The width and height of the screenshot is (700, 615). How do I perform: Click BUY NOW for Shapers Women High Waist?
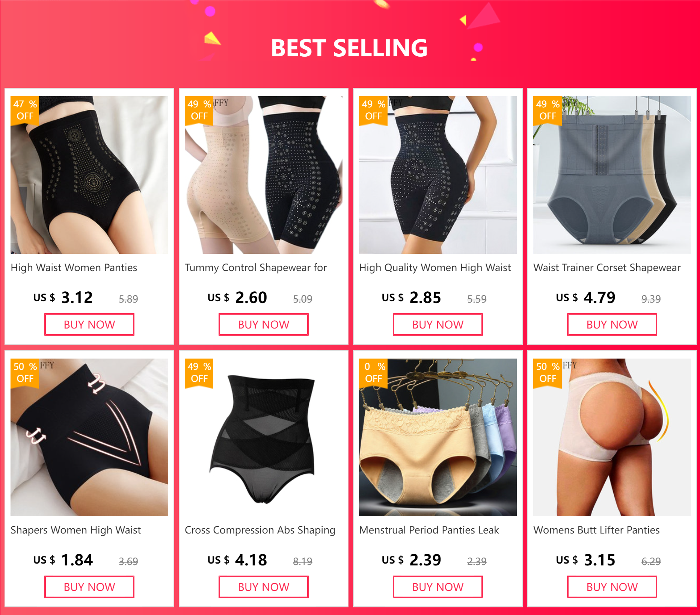point(89,587)
